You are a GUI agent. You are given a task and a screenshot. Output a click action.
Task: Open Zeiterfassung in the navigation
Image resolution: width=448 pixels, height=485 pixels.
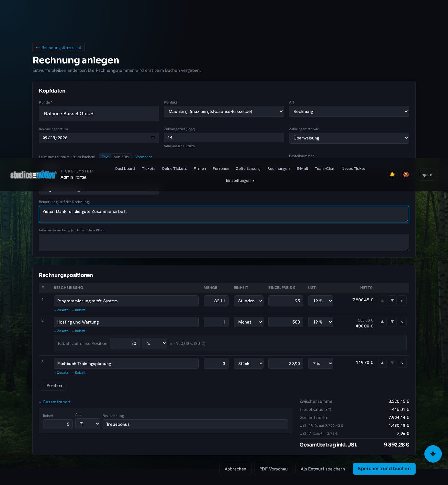(x=248, y=168)
